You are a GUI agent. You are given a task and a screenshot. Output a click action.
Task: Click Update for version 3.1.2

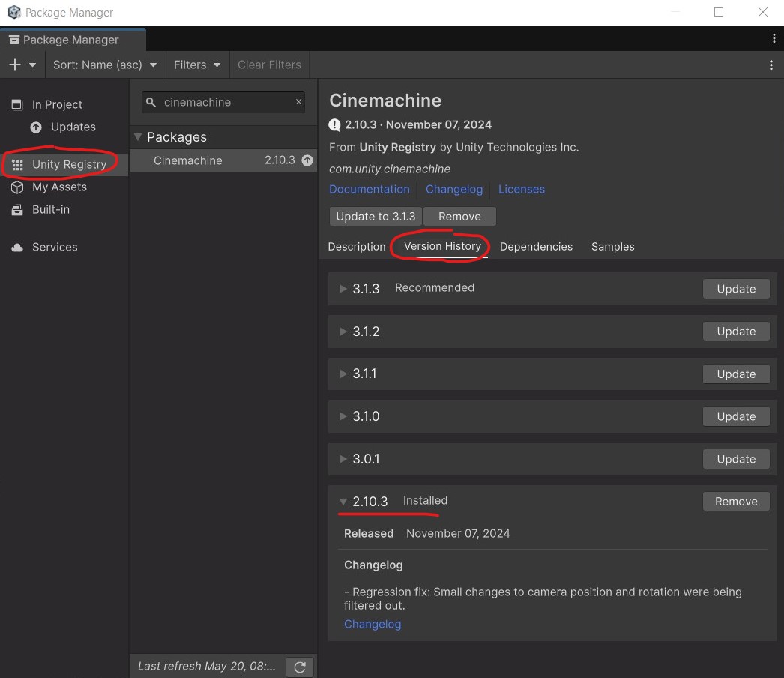[736, 331]
